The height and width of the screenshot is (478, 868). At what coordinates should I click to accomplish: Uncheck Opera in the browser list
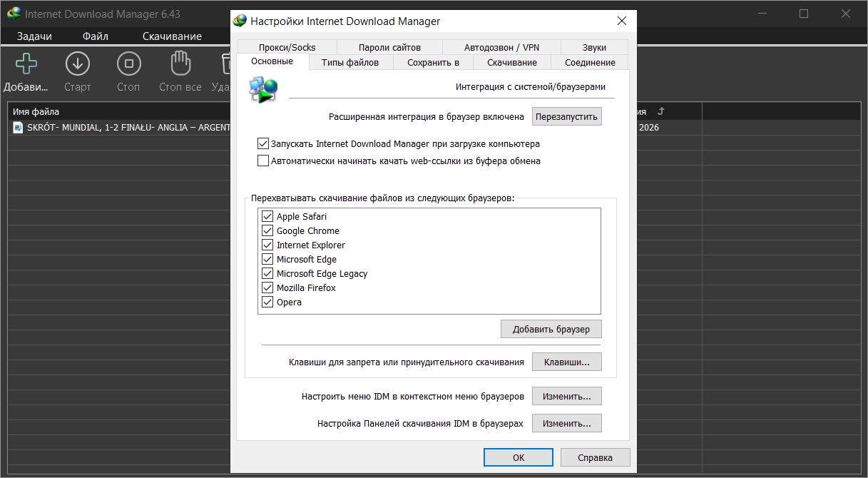pyautogui.click(x=267, y=302)
